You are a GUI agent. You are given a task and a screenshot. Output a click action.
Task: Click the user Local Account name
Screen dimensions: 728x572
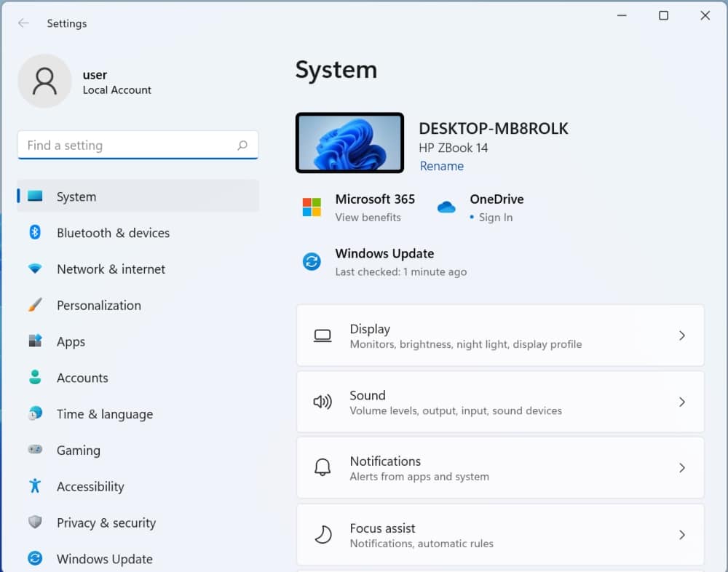click(x=116, y=82)
